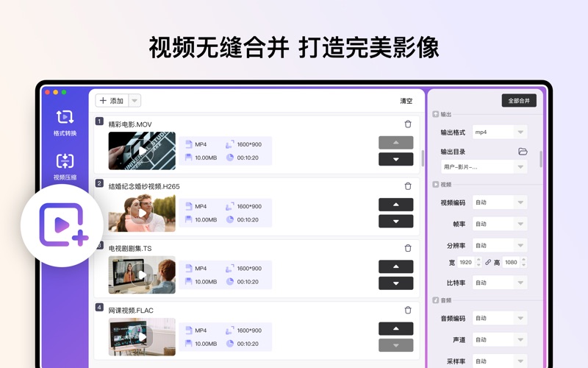Open the 音频编码 dropdown
The image size is (588, 368).
point(500,318)
